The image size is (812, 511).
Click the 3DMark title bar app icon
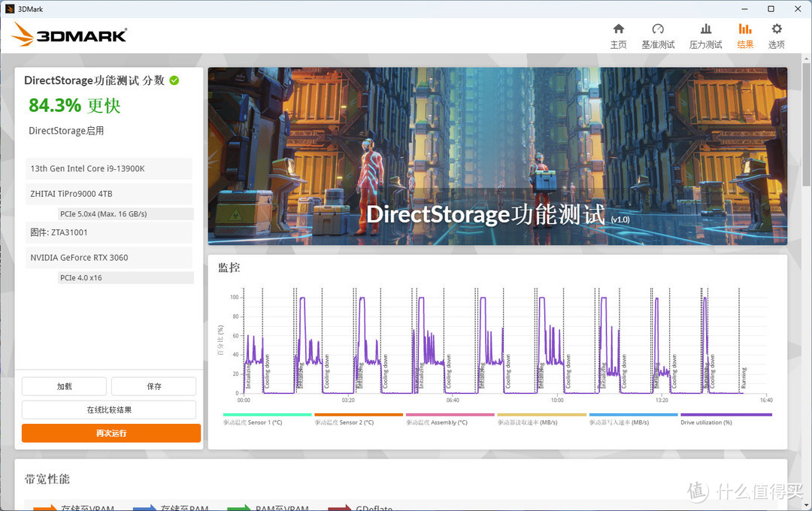[9, 9]
